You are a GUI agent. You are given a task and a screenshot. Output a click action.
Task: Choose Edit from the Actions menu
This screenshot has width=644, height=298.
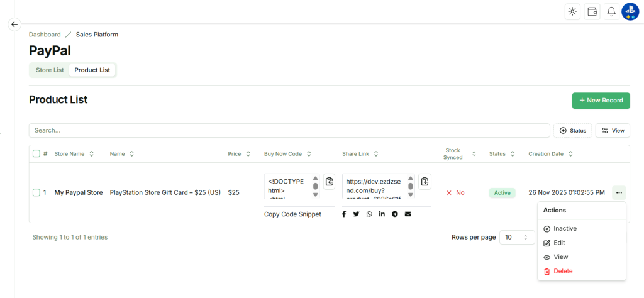[x=558, y=243]
